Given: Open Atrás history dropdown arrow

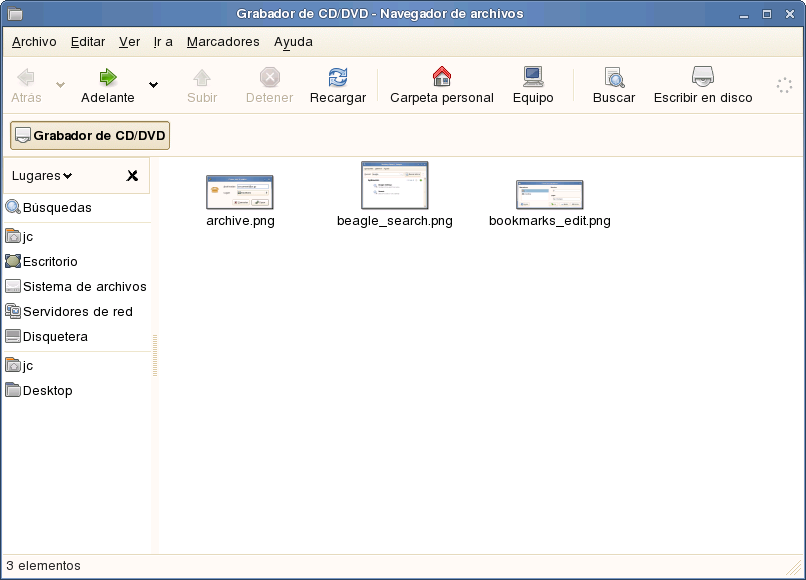Looking at the screenshot, I should click(x=61, y=84).
